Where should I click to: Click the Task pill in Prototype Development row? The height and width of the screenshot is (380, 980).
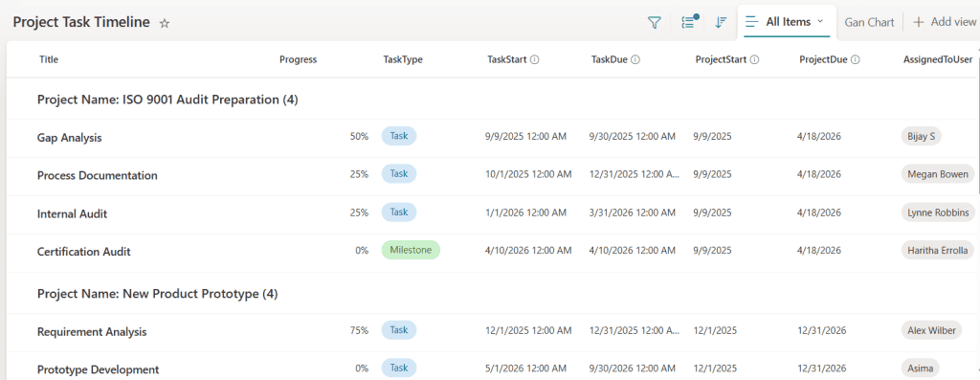coord(399,368)
